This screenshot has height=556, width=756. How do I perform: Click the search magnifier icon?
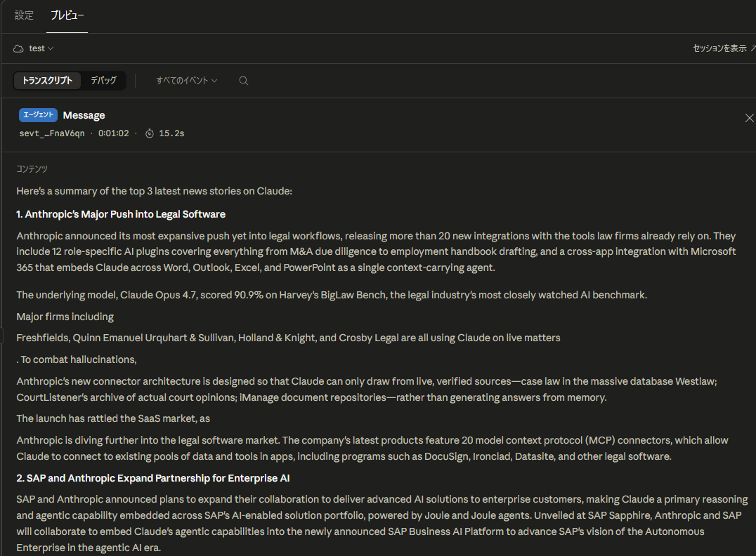[x=244, y=81]
